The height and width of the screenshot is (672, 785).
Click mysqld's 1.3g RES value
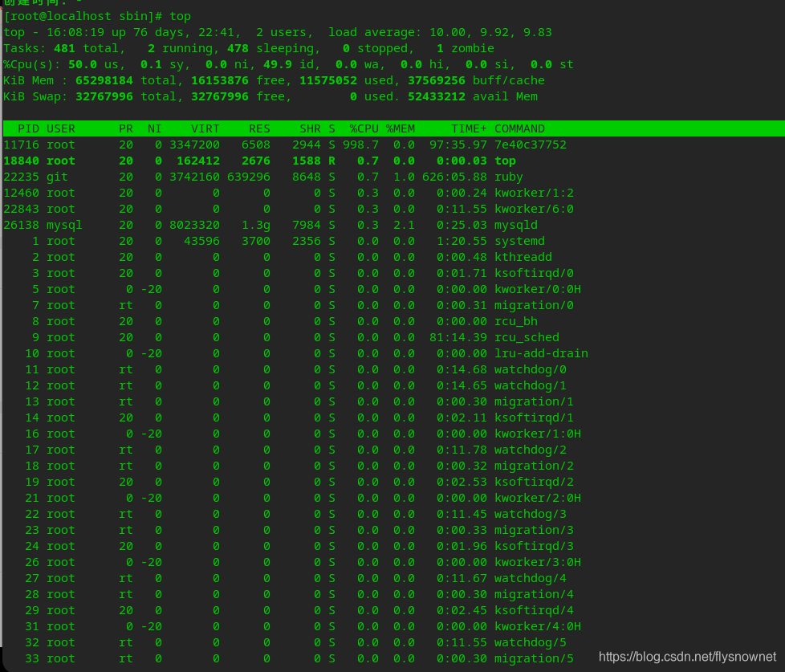(256, 225)
